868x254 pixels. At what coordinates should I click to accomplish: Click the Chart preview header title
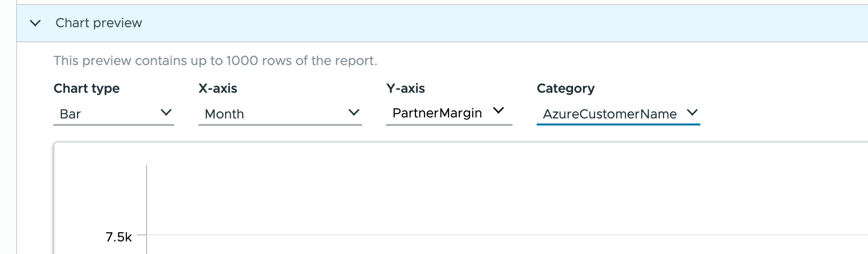click(99, 23)
